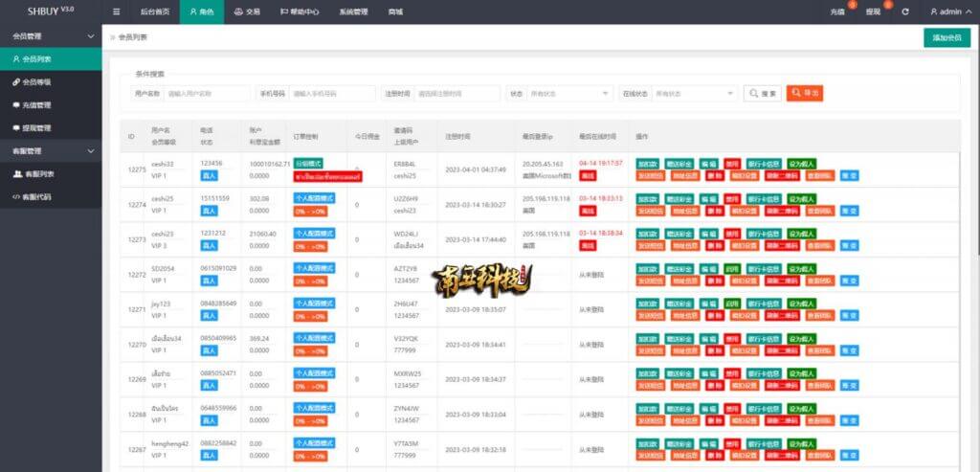This screenshot has height=472, width=980.
Task: Click the 用户名称 search input
Action: [207, 94]
